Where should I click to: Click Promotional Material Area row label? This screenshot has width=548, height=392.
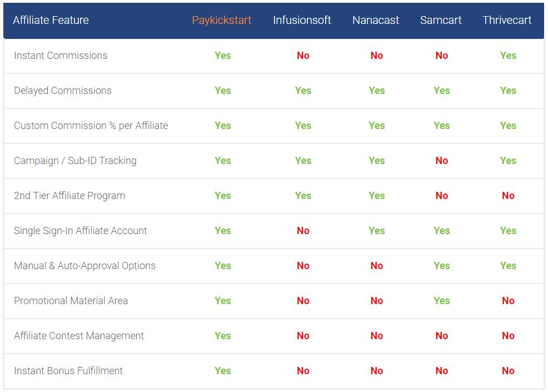71,301
